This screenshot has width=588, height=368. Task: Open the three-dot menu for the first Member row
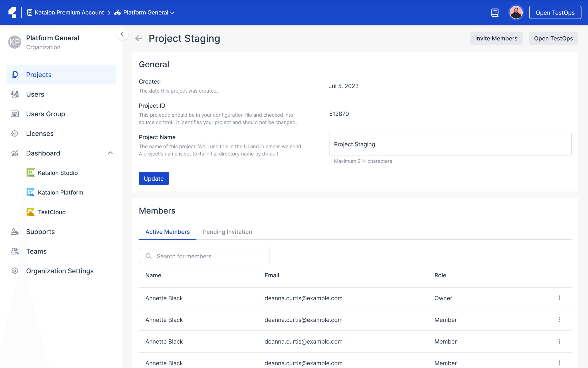(x=559, y=320)
